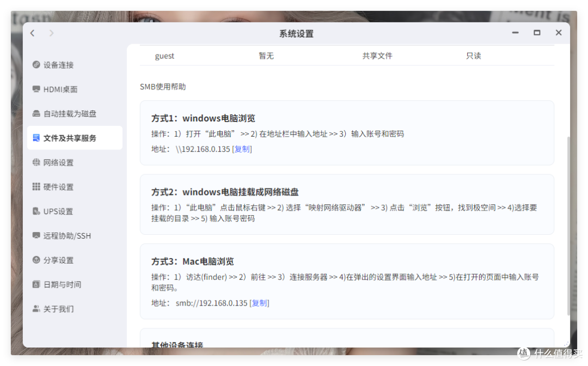
Task: Open UPS设置 from the sidebar
Action: (x=75, y=211)
